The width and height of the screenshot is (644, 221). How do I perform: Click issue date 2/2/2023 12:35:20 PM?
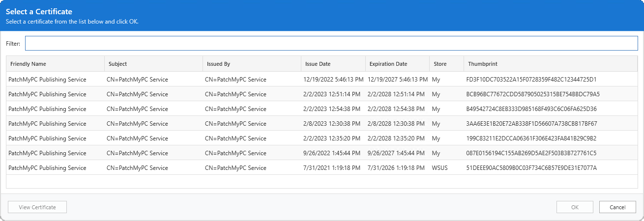pyautogui.click(x=332, y=138)
